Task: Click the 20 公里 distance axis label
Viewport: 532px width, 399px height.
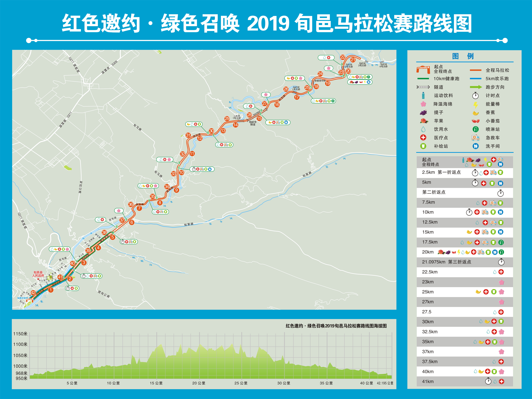Action: pyautogui.click(x=199, y=383)
